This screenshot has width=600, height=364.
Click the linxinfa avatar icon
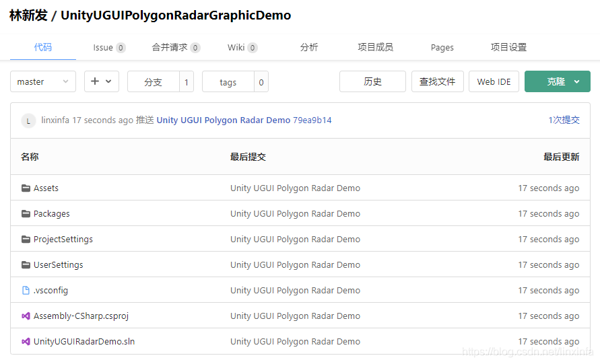pos(28,121)
